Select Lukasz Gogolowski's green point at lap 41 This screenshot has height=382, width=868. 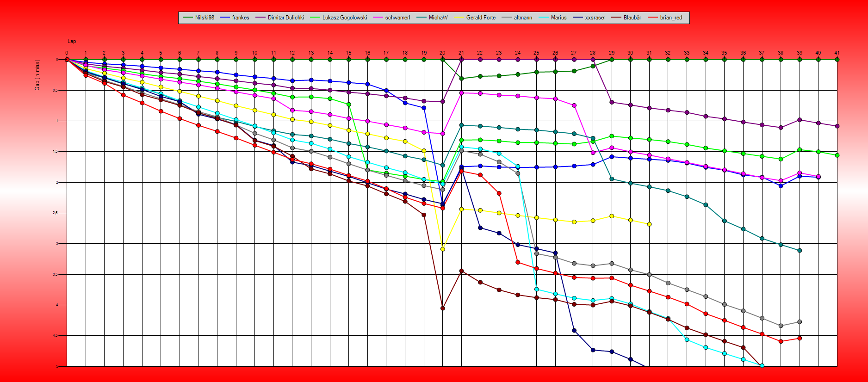(837, 155)
